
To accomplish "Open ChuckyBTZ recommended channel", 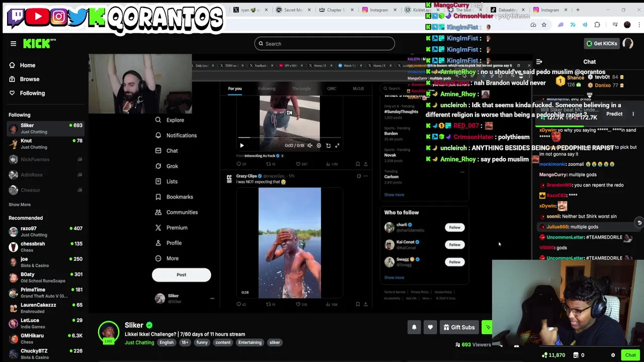I will [45, 354].
